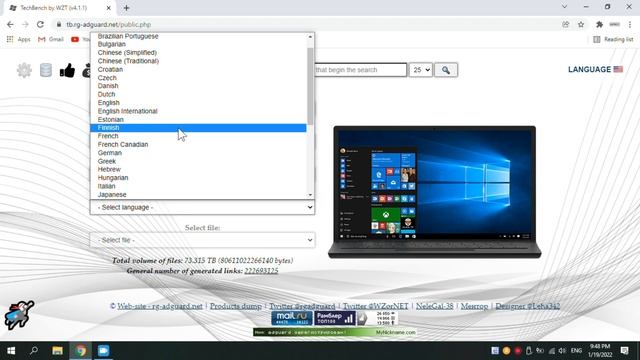
Task: Open the Chrome extensions puzzle icon
Action: [599, 24]
